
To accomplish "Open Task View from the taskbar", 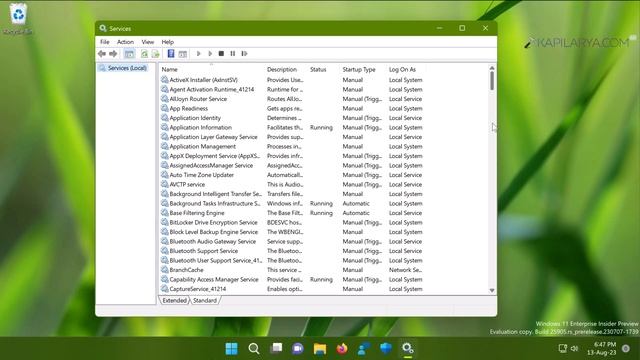I will 276,348.
